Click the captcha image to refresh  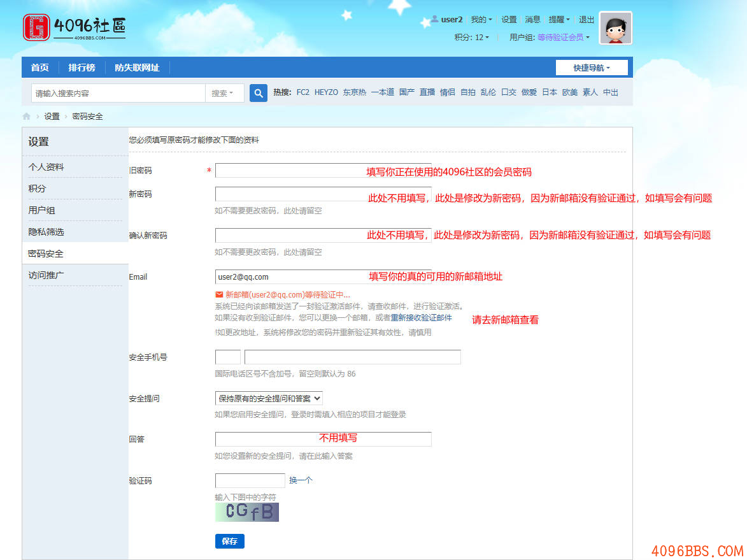coord(246,512)
